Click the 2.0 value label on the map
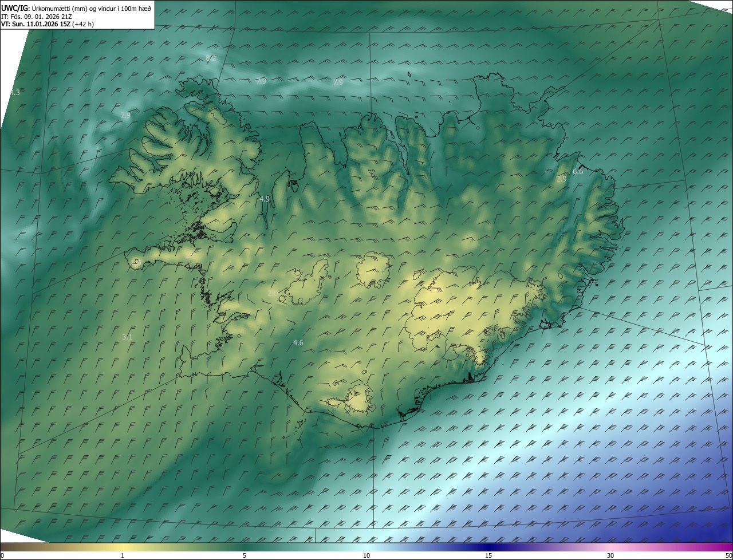The image size is (733, 560). point(273,293)
